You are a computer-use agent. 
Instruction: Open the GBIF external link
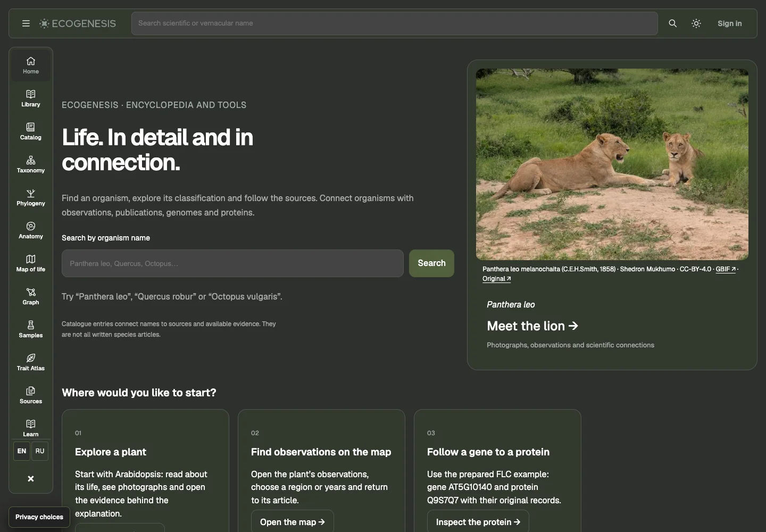pos(726,269)
